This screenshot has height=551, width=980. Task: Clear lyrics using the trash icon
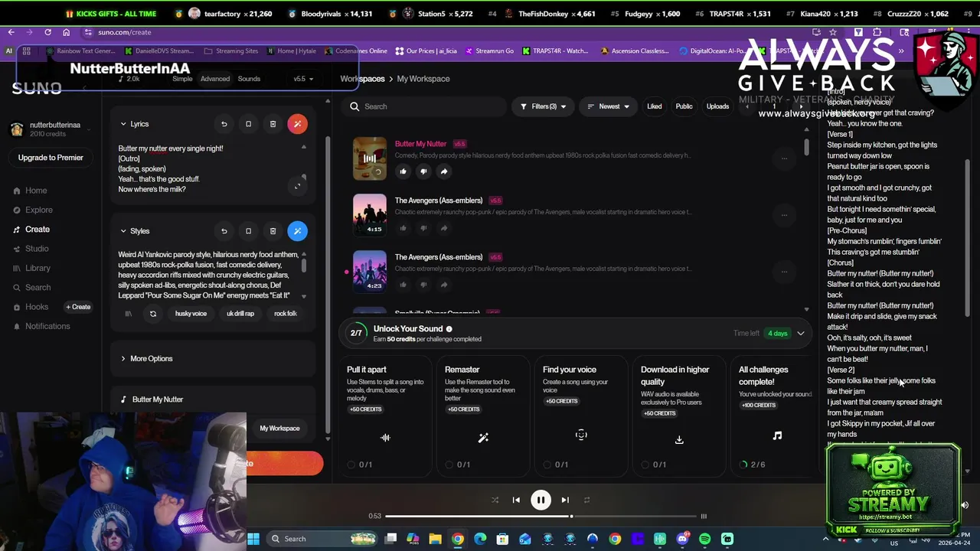coord(273,124)
